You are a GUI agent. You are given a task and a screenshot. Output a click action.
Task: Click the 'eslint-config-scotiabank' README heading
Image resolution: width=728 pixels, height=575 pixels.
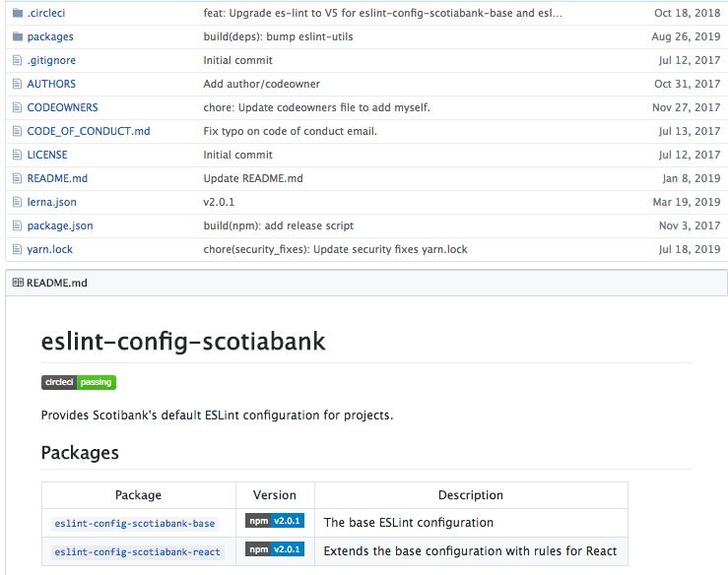pos(183,342)
